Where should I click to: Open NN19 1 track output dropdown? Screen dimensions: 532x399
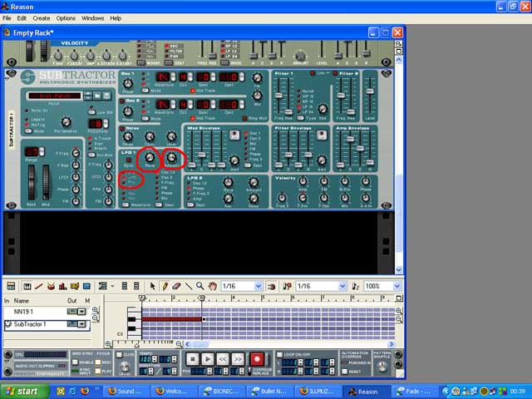click(81, 312)
